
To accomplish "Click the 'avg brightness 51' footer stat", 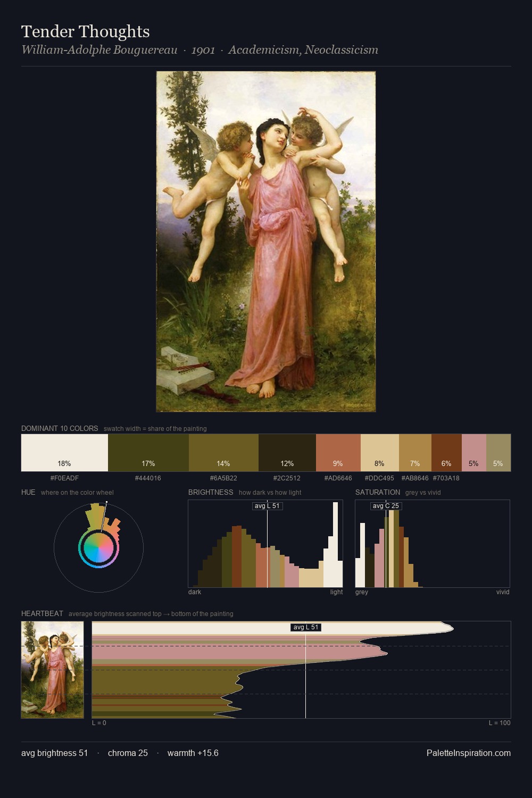I will coord(54,753).
